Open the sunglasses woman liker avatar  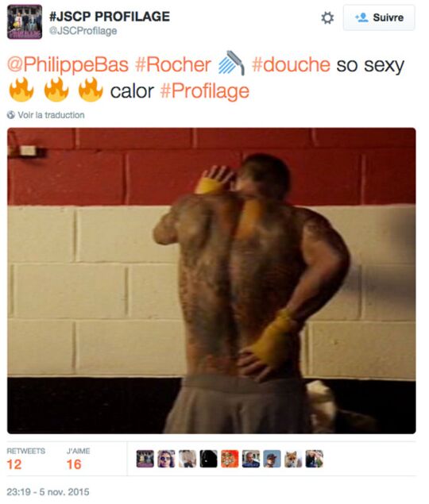pos(166,459)
